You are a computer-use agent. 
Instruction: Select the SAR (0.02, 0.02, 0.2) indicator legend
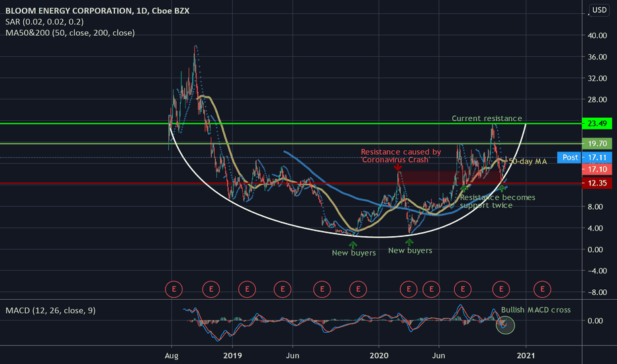pos(44,22)
